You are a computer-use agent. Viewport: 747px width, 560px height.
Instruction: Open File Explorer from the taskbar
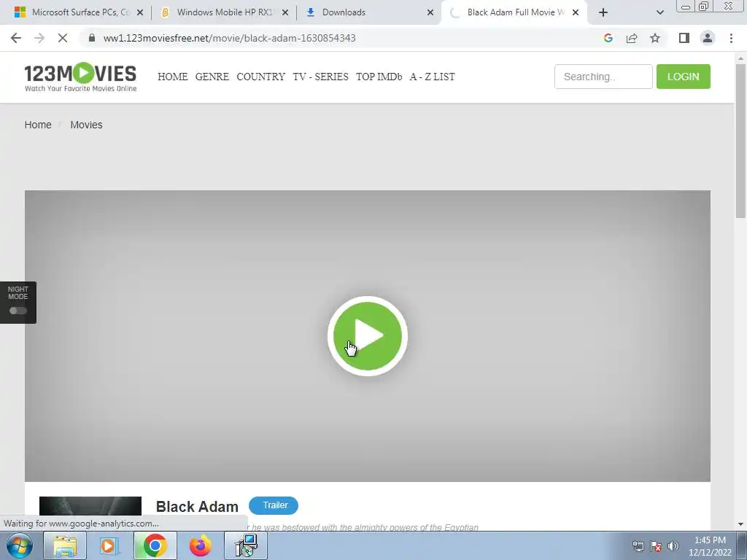[65, 545]
